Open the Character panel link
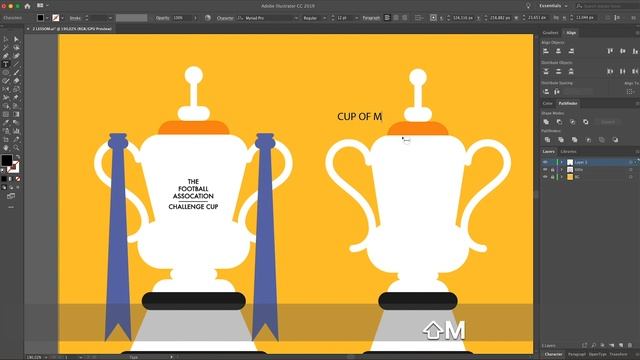Viewport: 640px width, 360px height. (x=225, y=18)
